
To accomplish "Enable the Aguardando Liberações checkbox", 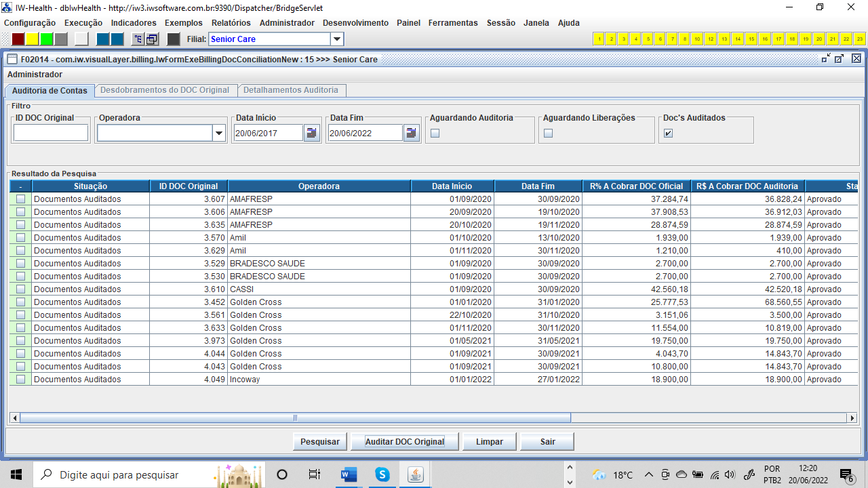I will coord(549,133).
